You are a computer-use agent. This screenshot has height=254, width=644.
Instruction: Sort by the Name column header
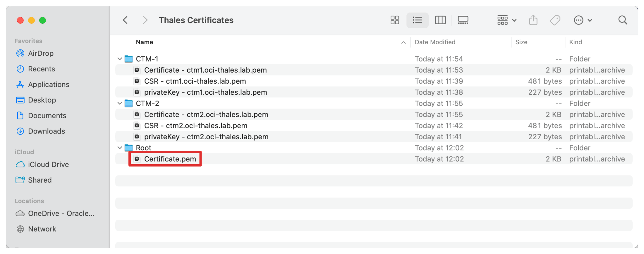click(x=145, y=42)
